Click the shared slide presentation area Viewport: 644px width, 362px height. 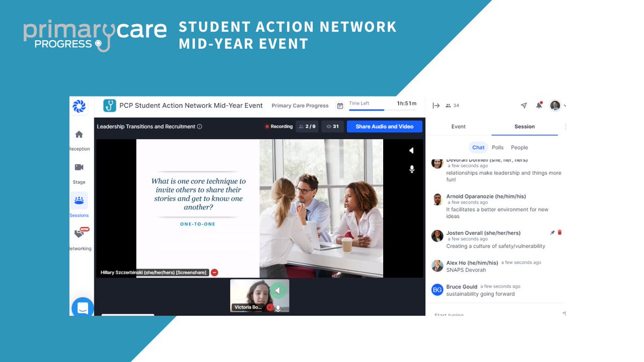pos(260,208)
